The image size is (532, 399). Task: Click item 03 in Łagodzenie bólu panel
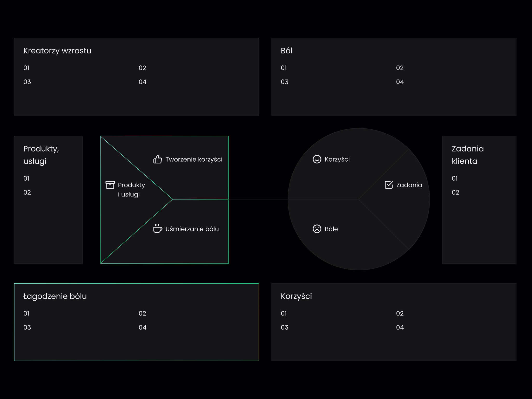click(27, 327)
